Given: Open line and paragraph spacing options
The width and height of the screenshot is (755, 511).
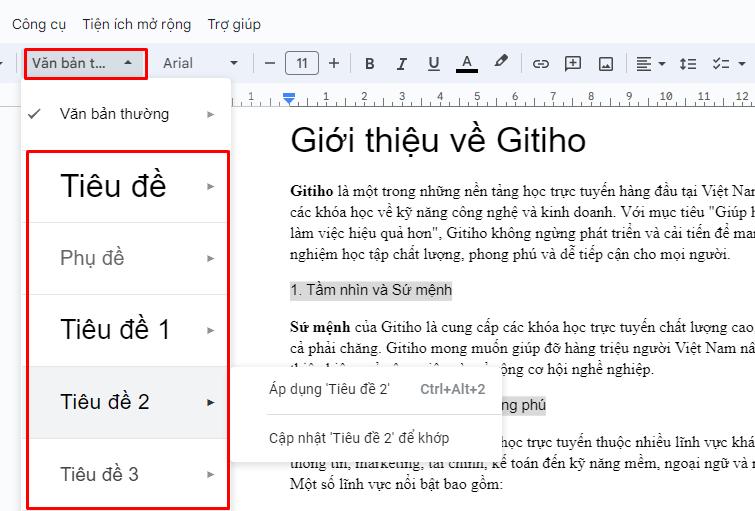Looking at the screenshot, I should (688, 64).
